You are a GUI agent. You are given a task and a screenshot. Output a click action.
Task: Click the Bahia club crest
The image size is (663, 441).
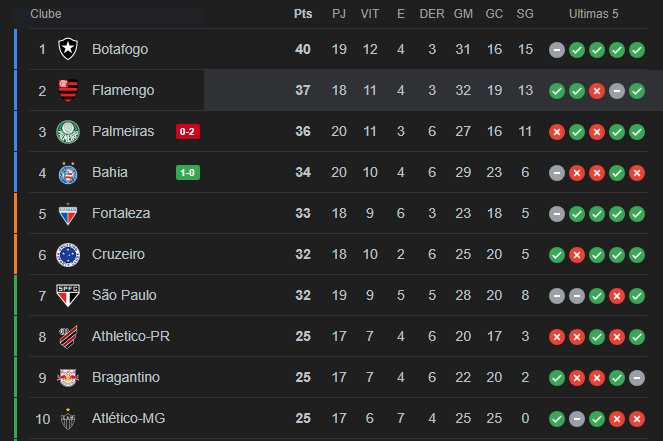tap(68, 173)
